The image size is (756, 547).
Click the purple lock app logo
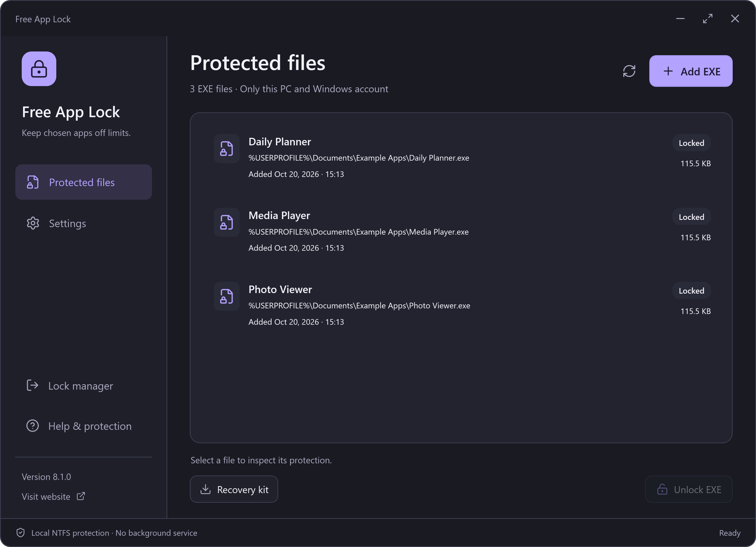(39, 69)
